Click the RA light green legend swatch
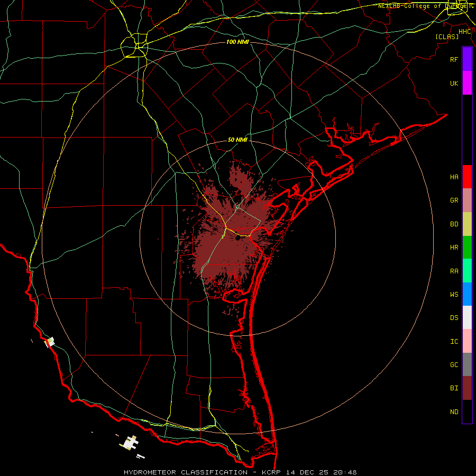 467,271
